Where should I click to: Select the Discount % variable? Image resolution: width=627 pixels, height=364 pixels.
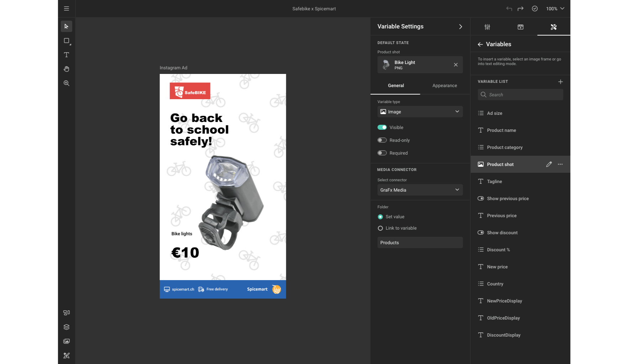pos(521,250)
